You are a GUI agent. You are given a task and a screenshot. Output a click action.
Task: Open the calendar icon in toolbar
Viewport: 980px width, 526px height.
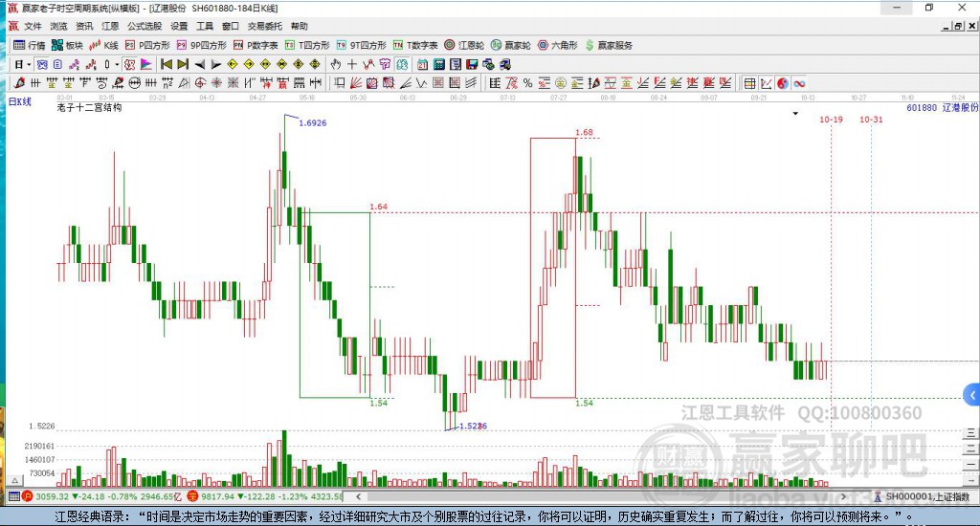pyautogui.click(x=422, y=64)
